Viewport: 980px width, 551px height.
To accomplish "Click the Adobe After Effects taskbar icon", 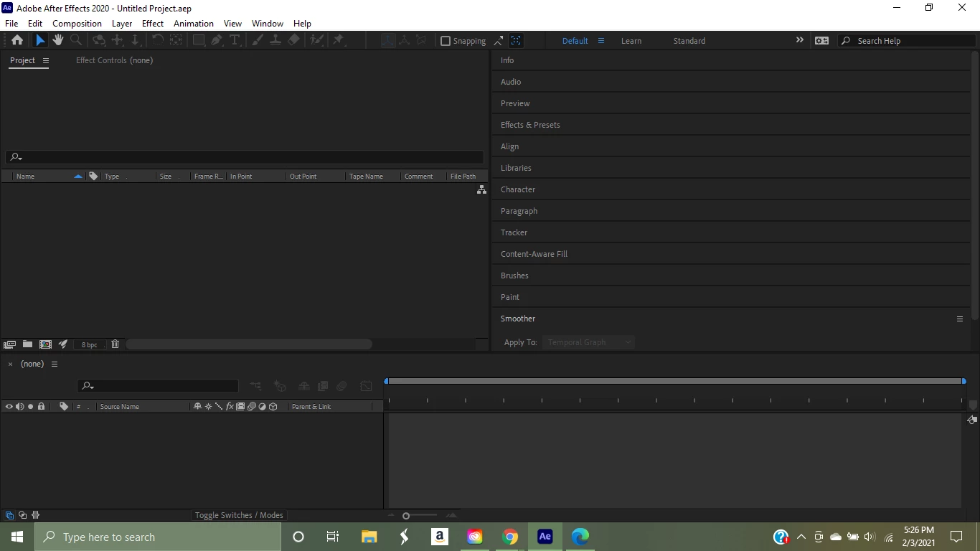I will [x=545, y=537].
